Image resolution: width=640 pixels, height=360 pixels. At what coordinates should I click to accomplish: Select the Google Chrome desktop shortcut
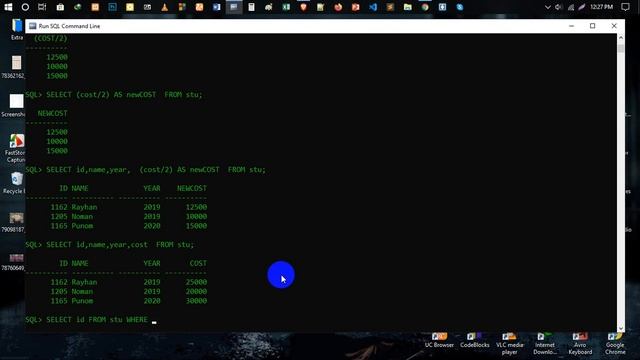[615, 343]
